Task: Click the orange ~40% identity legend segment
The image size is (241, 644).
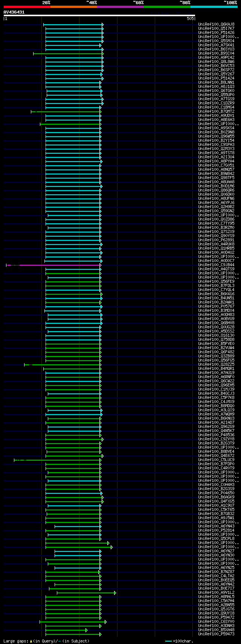Action: click(74, 6)
